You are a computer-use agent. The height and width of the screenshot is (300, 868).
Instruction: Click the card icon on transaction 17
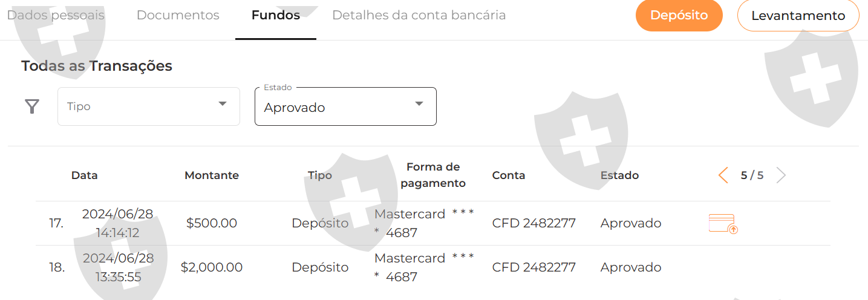[x=723, y=224]
